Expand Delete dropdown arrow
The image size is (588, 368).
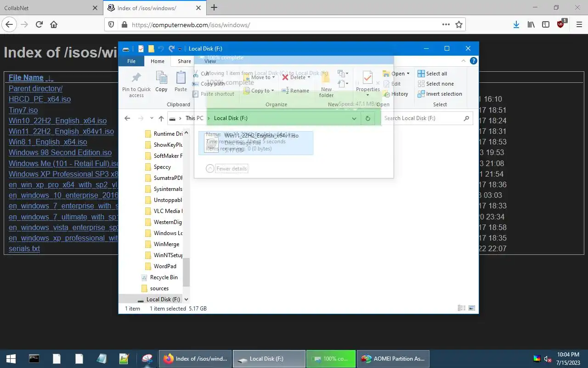click(x=309, y=77)
